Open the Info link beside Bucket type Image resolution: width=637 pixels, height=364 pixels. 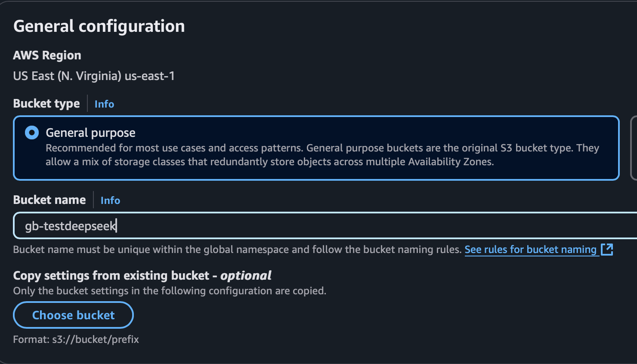(104, 104)
